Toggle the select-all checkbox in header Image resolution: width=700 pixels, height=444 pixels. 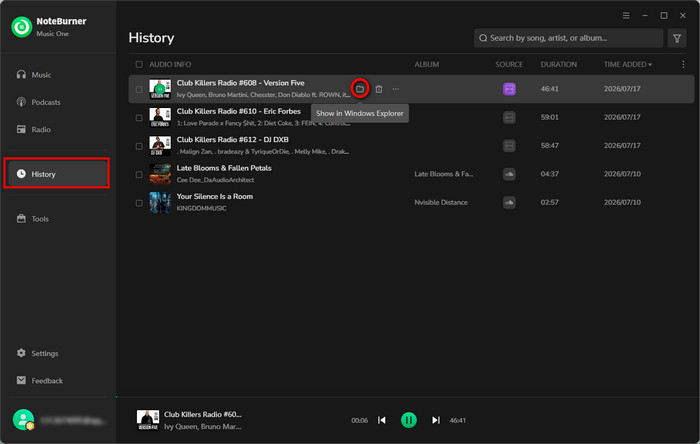pos(139,64)
